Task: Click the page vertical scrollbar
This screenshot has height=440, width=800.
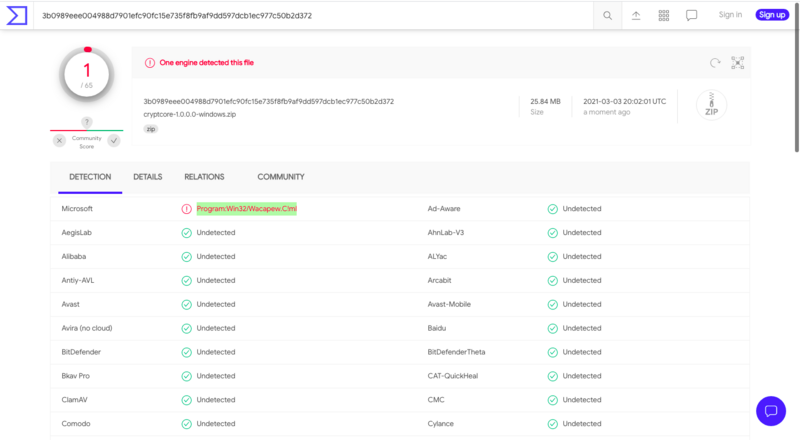Action: pos(796,77)
